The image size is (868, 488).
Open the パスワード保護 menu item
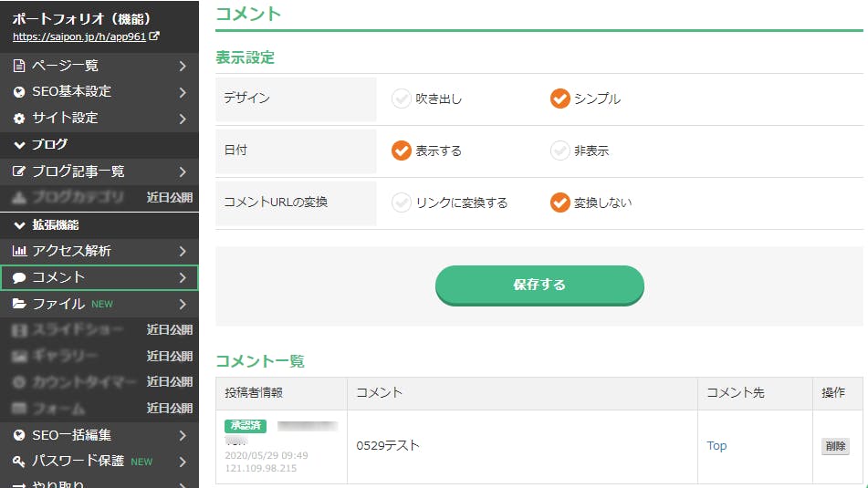click(99, 462)
